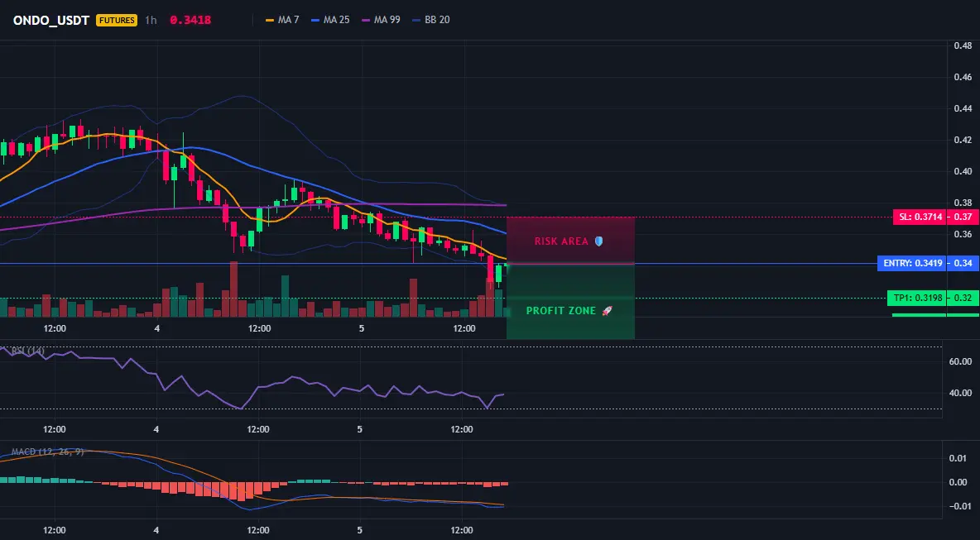
Task: Click the rocket icon beside PROFIT ZONE
Action: coord(607,311)
